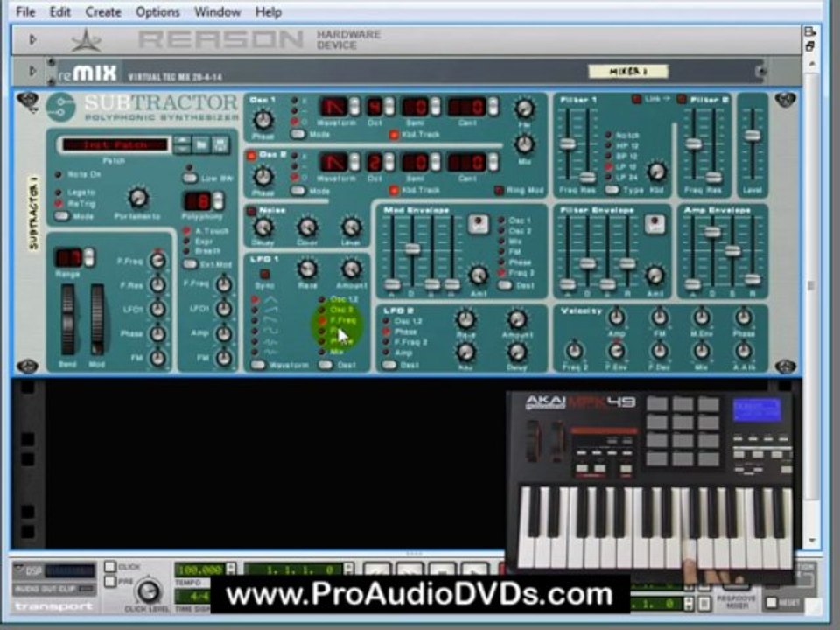This screenshot has height=630, width=840.
Task: Click the Noise Level knob
Action: pyautogui.click(x=351, y=227)
